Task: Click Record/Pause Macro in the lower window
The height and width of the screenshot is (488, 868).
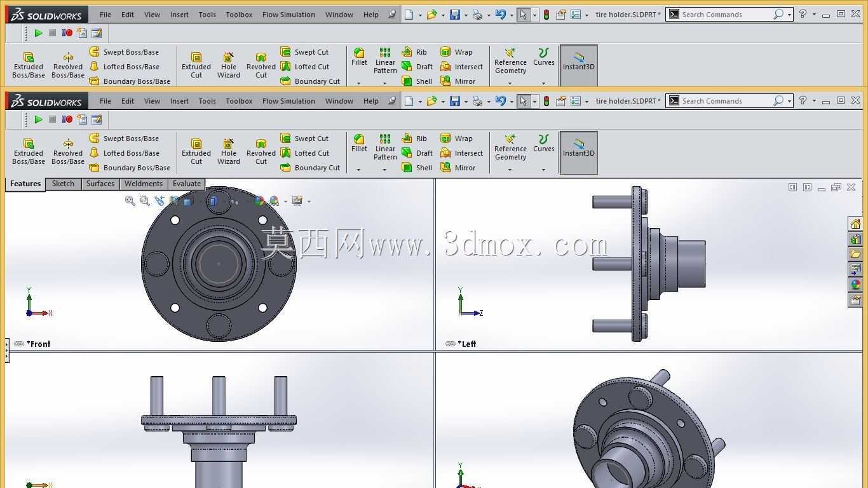Action: pyautogui.click(x=67, y=119)
